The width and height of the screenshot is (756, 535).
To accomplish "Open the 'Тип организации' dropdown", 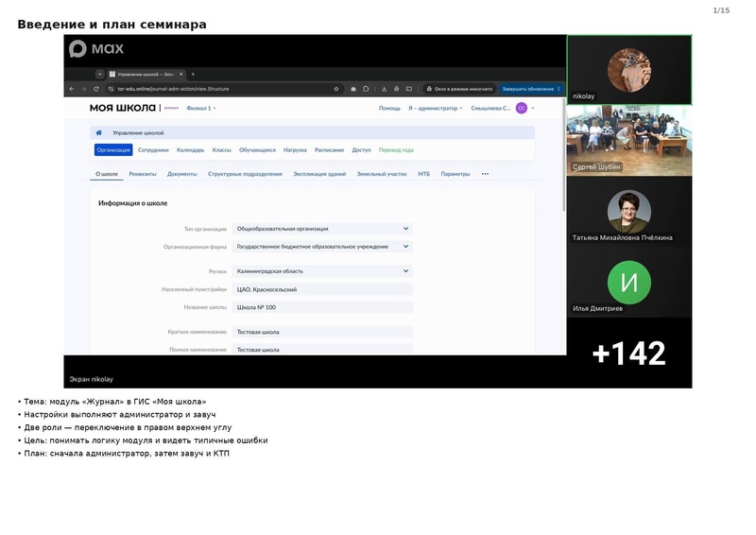I will (x=322, y=229).
